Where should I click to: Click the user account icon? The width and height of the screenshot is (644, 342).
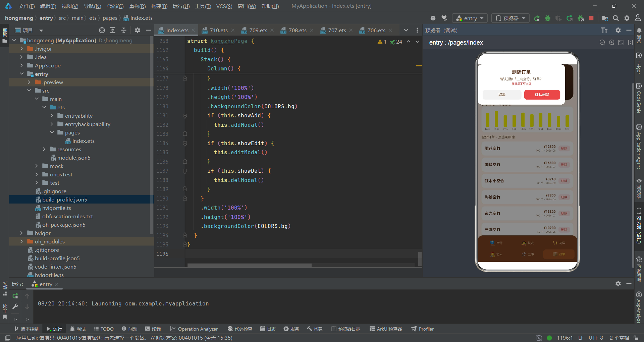pos(638,18)
